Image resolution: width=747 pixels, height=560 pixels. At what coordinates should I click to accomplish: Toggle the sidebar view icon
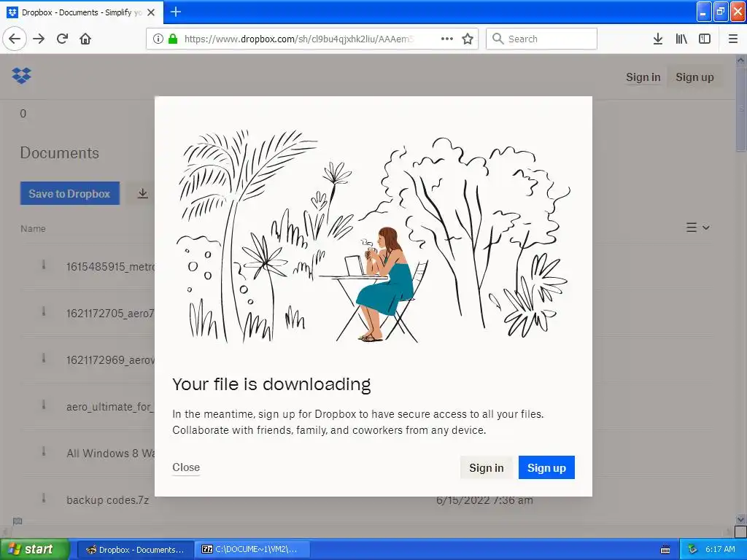tap(705, 39)
